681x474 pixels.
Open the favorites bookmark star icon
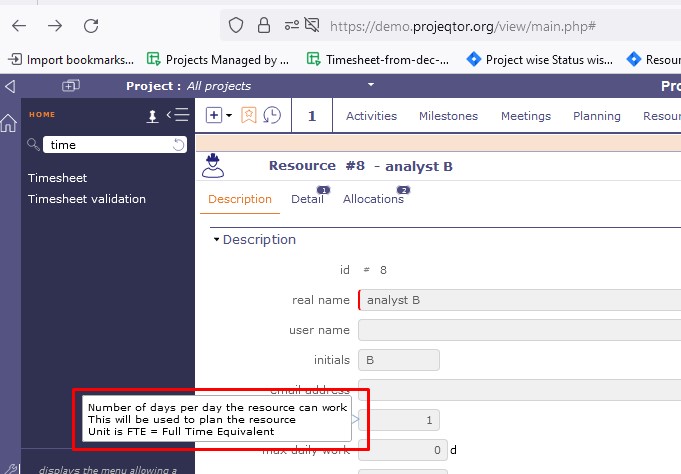point(249,116)
